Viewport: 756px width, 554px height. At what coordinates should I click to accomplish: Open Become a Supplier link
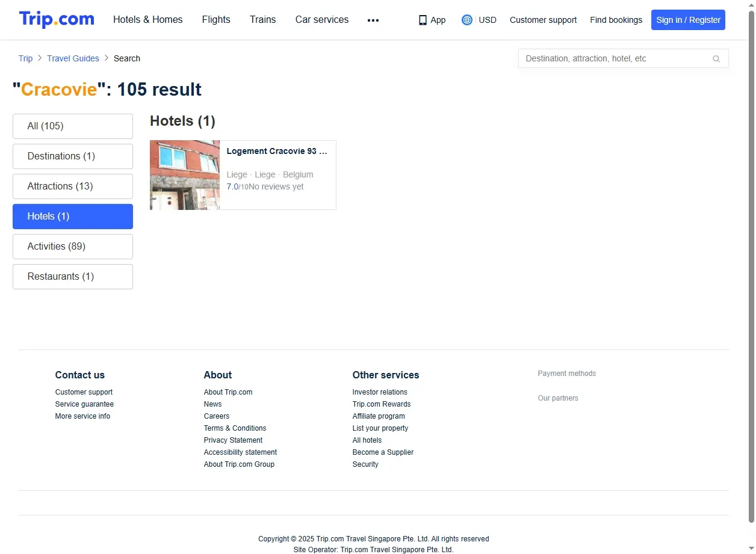[x=383, y=452]
